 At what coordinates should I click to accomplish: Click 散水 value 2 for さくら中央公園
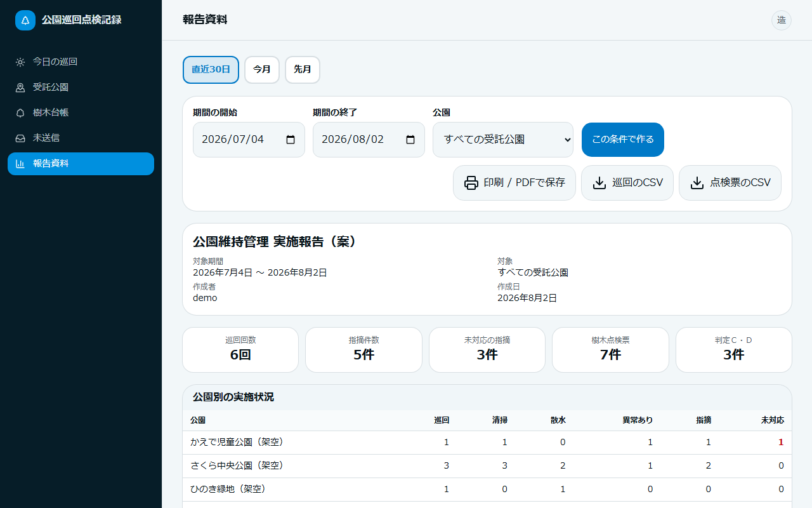563,466
